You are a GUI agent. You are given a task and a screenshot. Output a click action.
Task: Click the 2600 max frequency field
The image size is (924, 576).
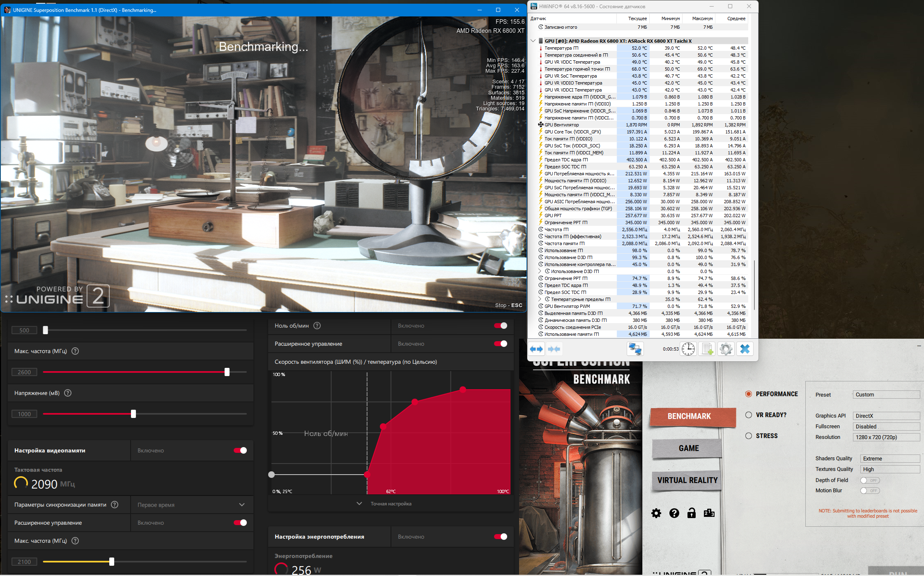pos(24,372)
